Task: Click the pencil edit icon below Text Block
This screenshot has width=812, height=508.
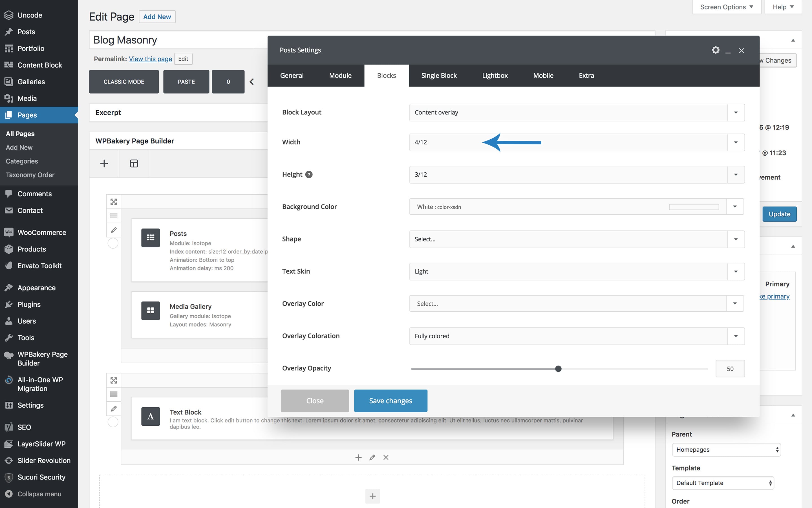Action: pyautogui.click(x=372, y=457)
